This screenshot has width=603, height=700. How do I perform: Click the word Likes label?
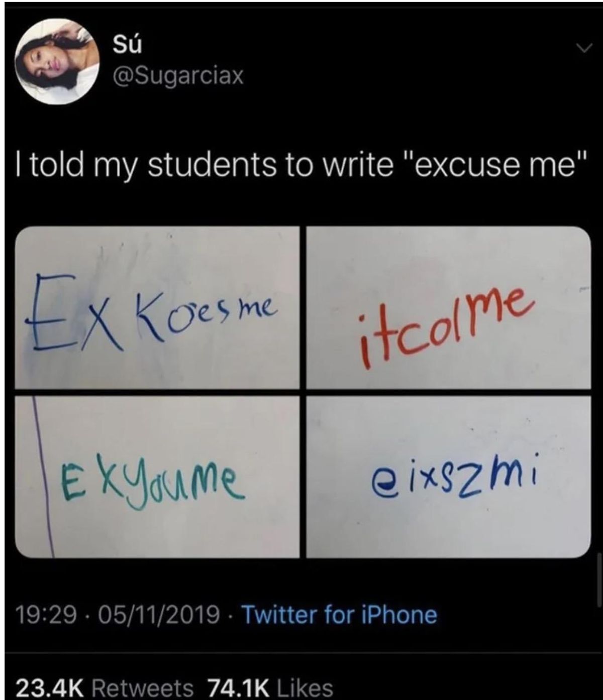(305, 687)
